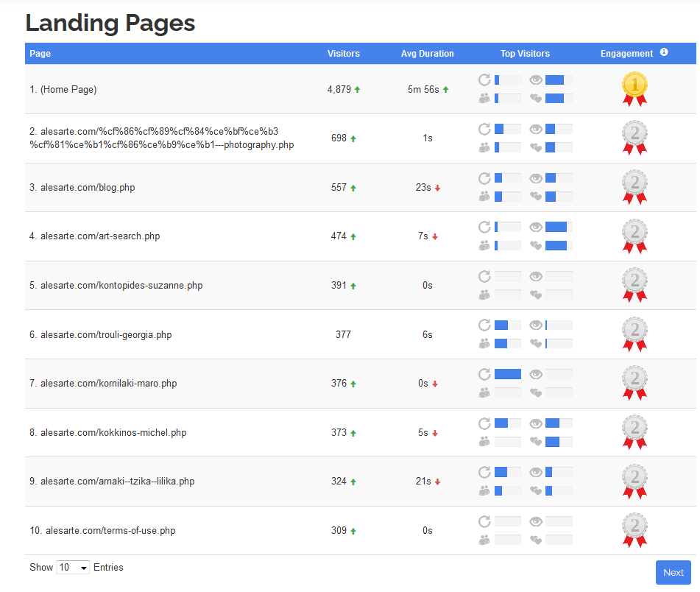700x592 pixels.
Task: Click green up arrow beside 309 visitors
Action: coord(353,532)
